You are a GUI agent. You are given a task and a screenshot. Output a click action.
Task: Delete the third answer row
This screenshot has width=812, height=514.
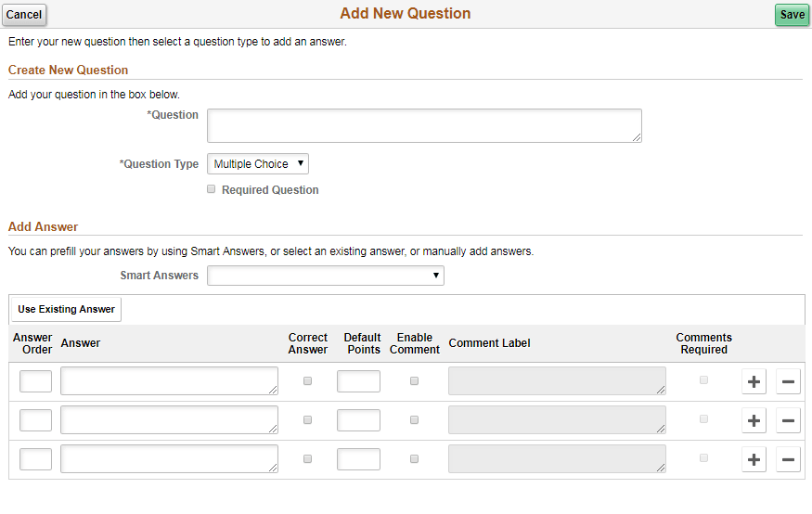pos(788,459)
